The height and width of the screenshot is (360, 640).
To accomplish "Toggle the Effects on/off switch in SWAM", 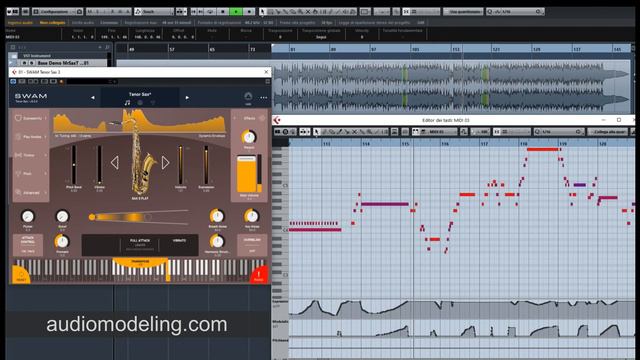I will coord(262,118).
